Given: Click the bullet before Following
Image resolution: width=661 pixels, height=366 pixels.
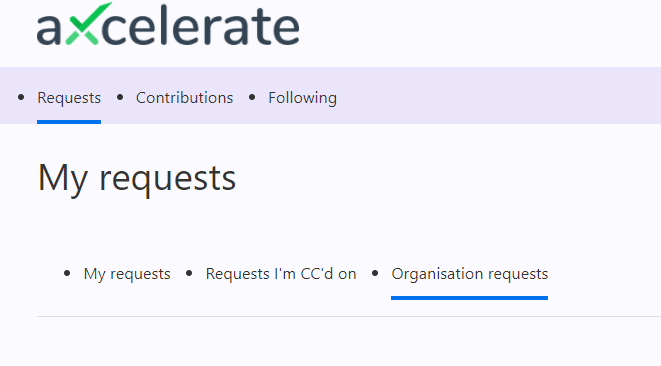Looking at the screenshot, I should click(252, 97).
